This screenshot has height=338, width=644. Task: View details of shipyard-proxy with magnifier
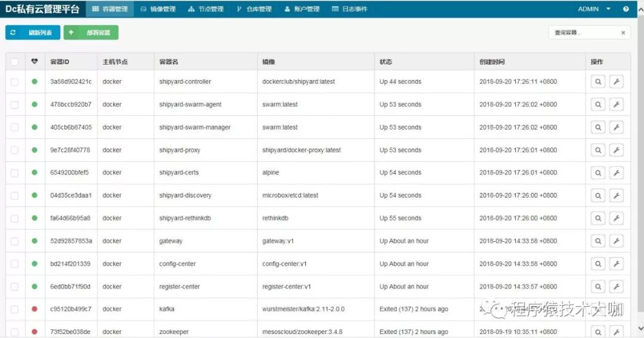[598, 150]
